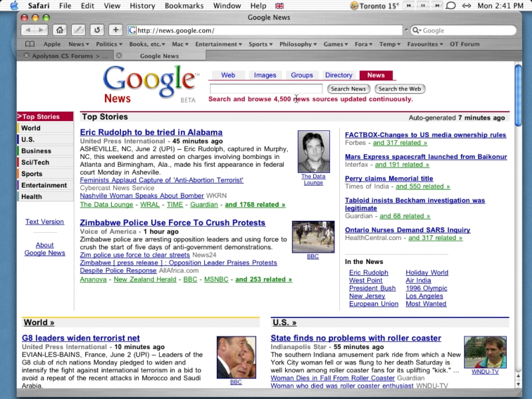Open the World section header link

click(x=39, y=323)
